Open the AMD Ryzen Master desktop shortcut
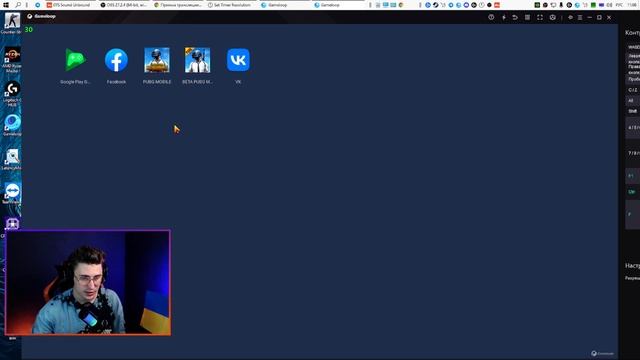Viewport: 640px width, 360px height. [12, 60]
